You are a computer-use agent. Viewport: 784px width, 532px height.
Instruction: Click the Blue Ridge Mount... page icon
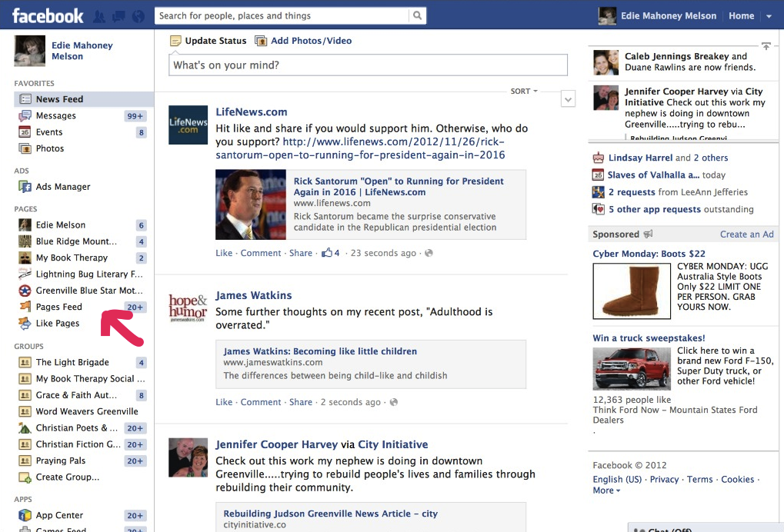click(25, 241)
